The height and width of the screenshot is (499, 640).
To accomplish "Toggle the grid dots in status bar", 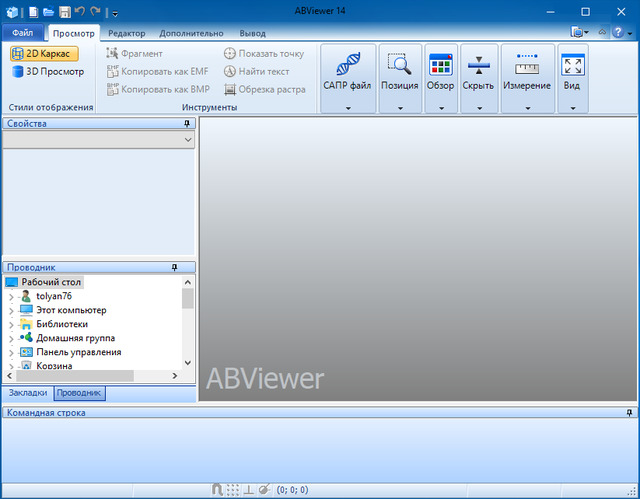I will pos(232,490).
